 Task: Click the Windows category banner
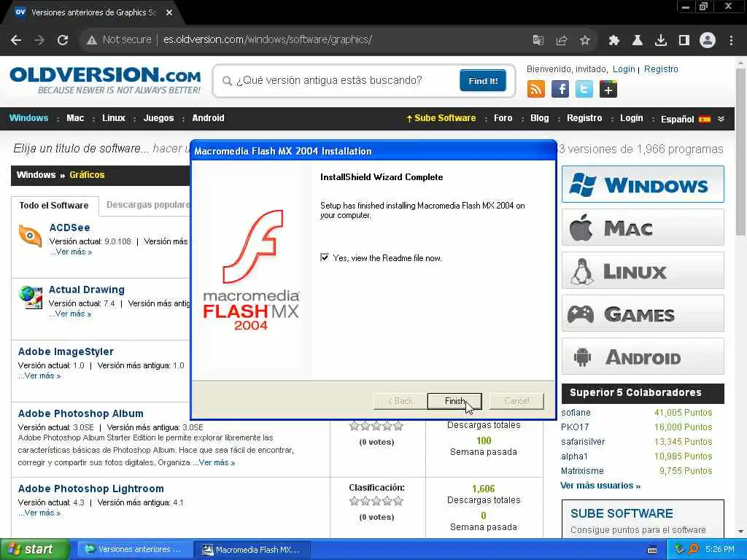[x=643, y=184]
